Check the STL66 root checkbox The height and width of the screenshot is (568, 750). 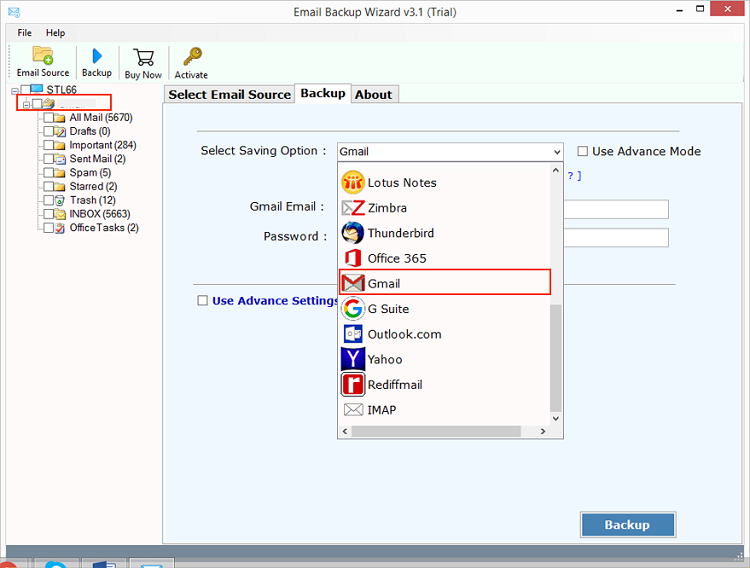(x=25, y=90)
